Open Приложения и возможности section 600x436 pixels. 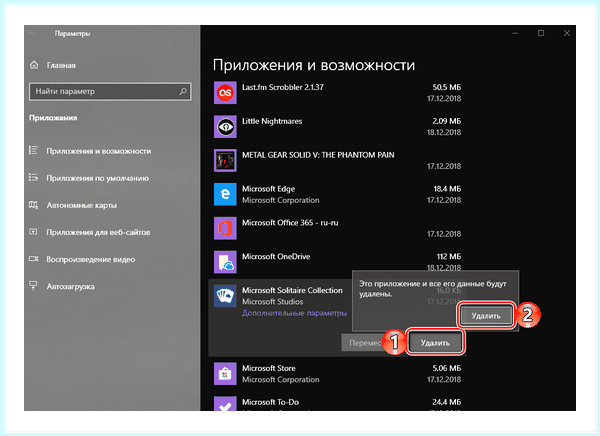click(99, 151)
